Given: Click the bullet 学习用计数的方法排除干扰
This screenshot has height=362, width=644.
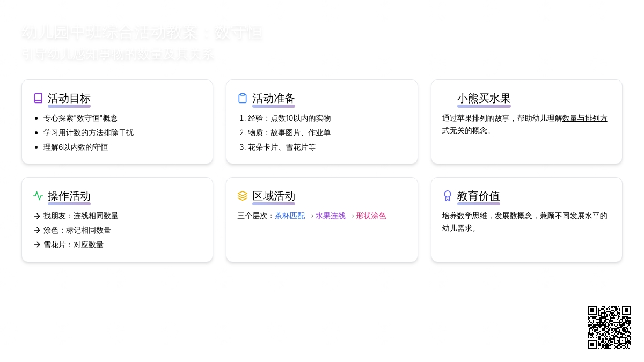Looking at the screenshot, I should 89,133.
